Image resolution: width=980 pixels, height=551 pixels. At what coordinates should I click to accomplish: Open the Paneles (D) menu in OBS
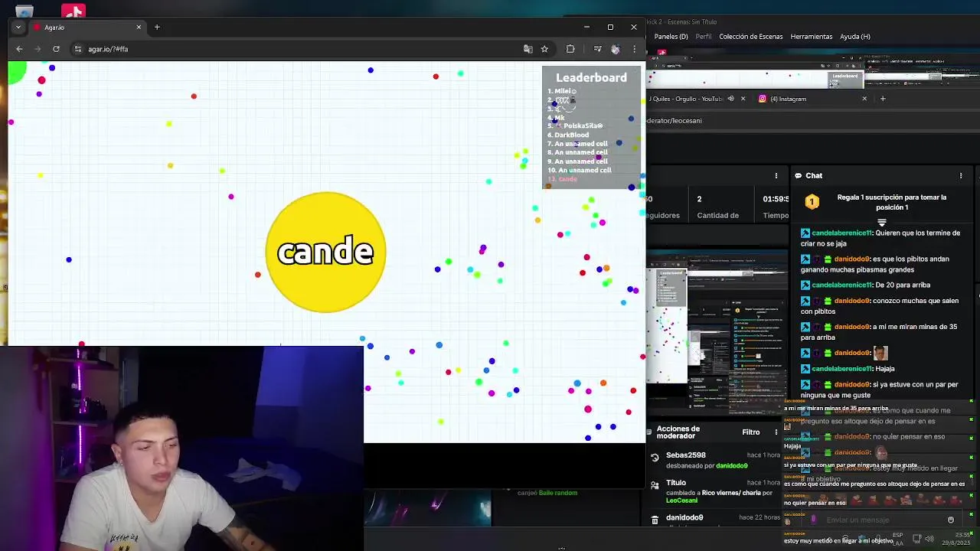click(x=671, y=37)
